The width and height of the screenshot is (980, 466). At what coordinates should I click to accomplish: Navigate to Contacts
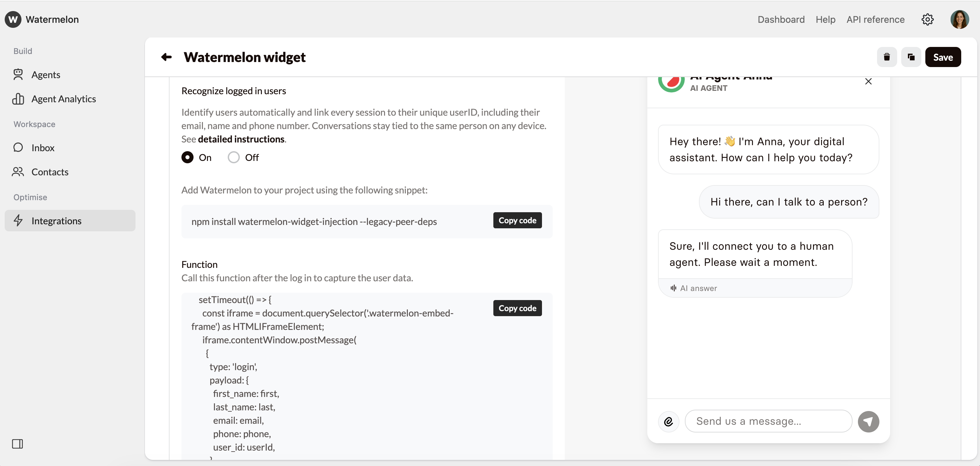pos(50,172)
